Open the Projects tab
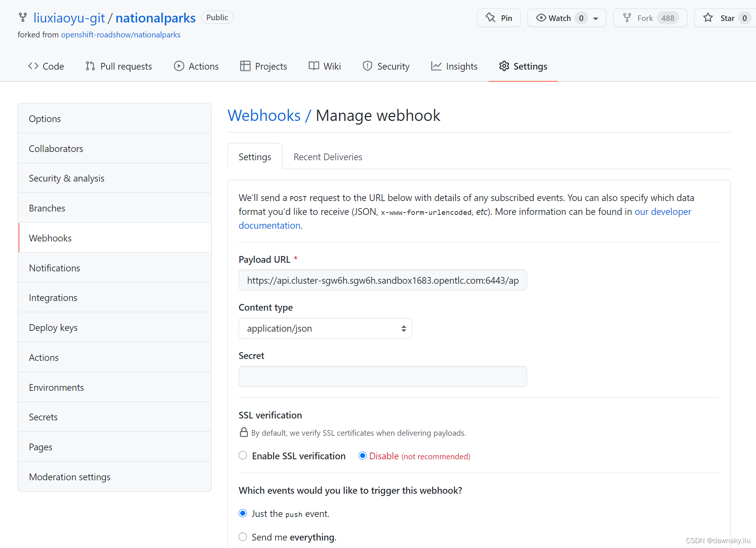The width and height of the screenshot is (756, 548). pyautogui.click(x=263, y=66)
